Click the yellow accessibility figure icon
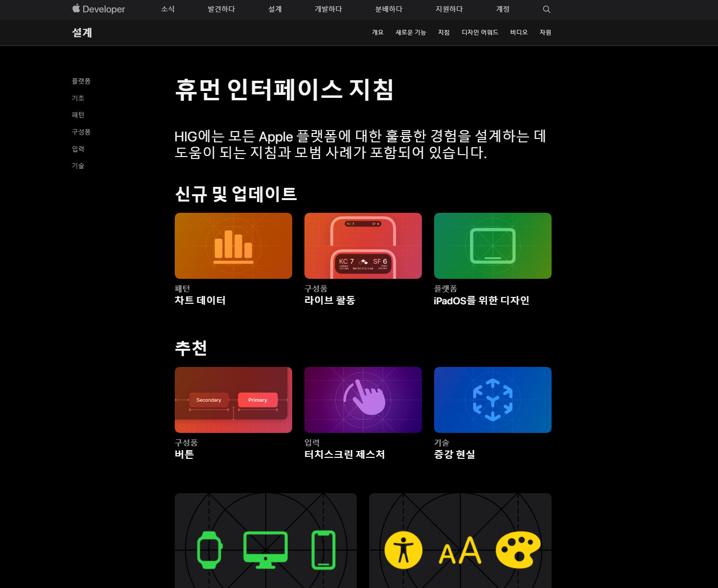Screen dimensions: 718x588 coord(403,550)
